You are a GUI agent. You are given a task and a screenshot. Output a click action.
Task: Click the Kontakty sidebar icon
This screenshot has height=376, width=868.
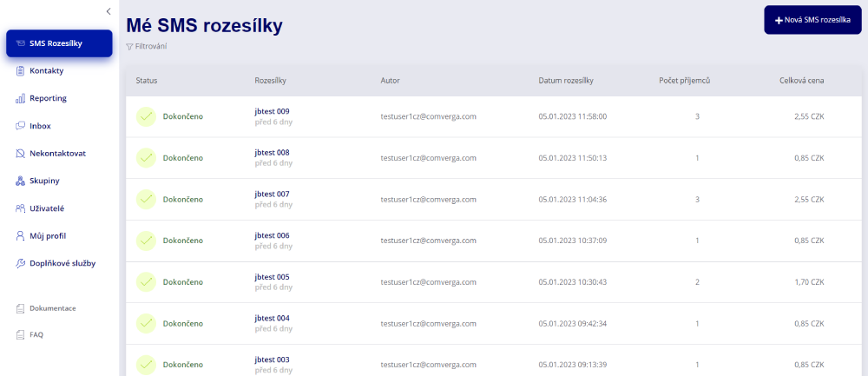pos(20,70)
